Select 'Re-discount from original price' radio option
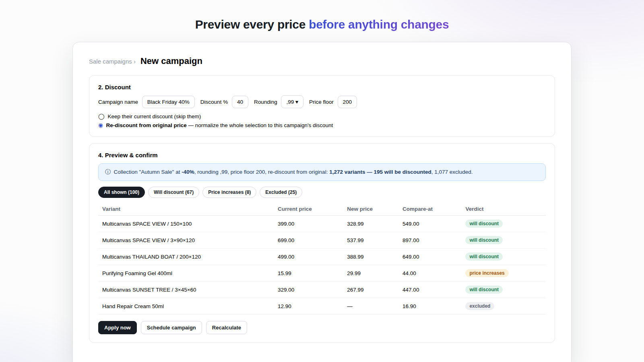Screen dimensions: 644x362 point(101,125)
